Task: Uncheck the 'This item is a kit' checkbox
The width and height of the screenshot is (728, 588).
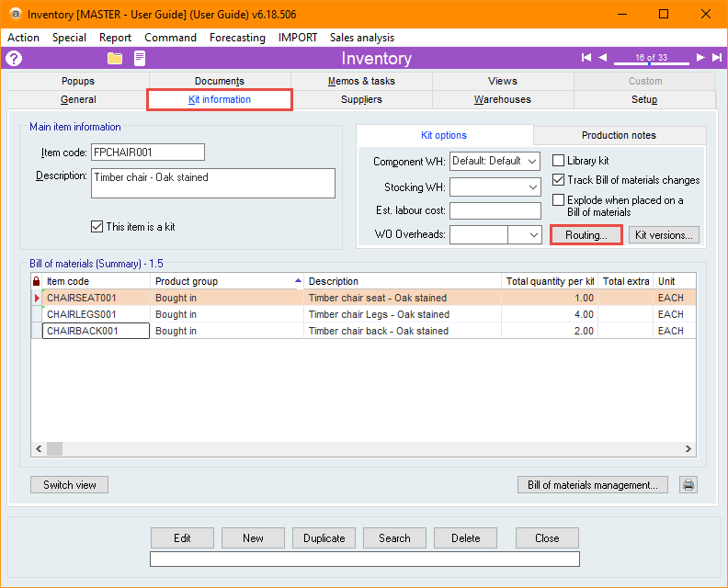Action: click(x=97, y=227)
